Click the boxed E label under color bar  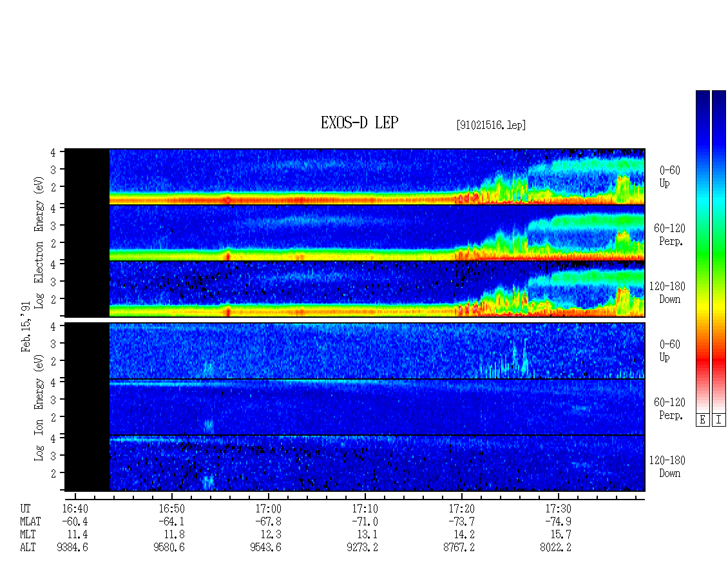coord(702,420)
